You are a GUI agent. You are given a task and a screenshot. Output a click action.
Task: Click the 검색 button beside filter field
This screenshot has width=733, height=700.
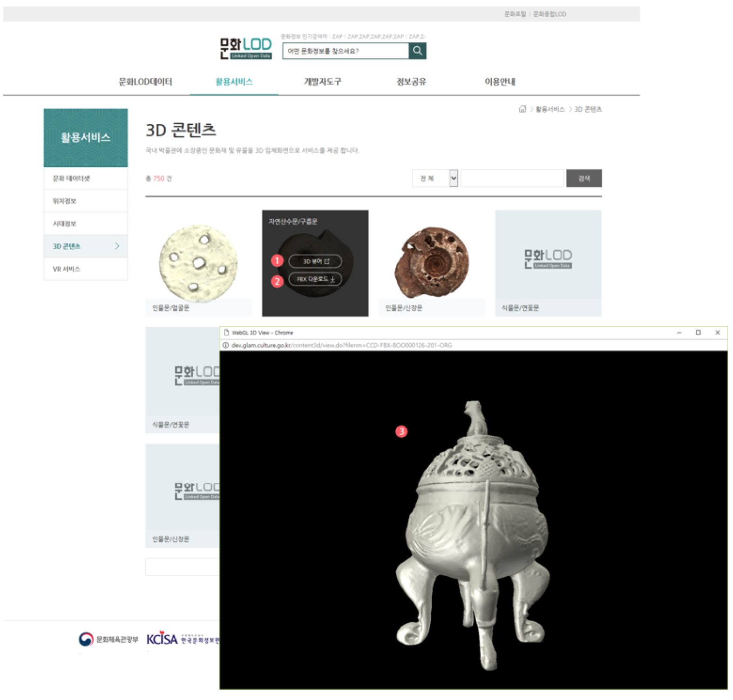coord(584,178)
